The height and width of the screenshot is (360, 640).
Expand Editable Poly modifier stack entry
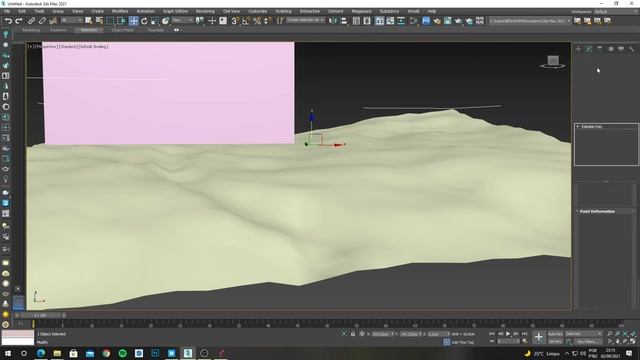coord(578,127)
